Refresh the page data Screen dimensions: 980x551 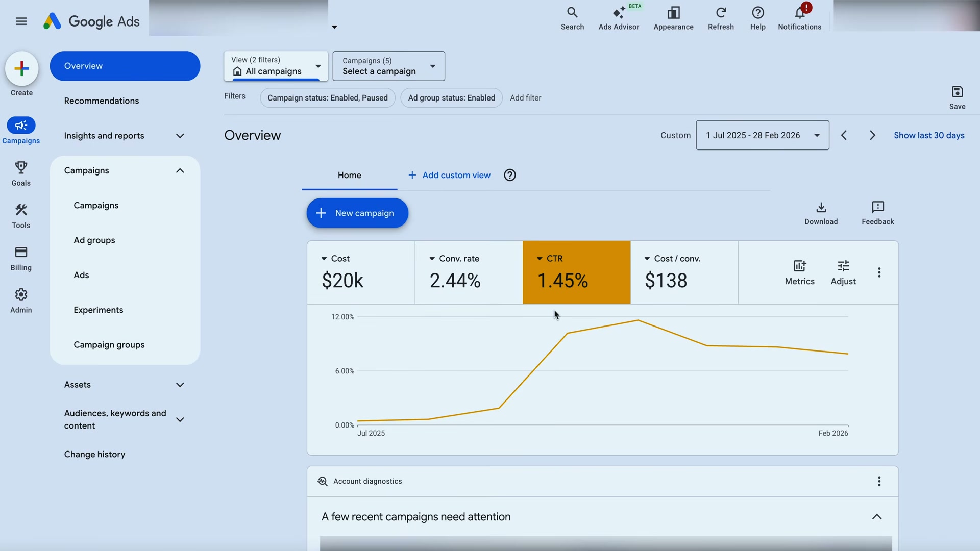(720, 18)
